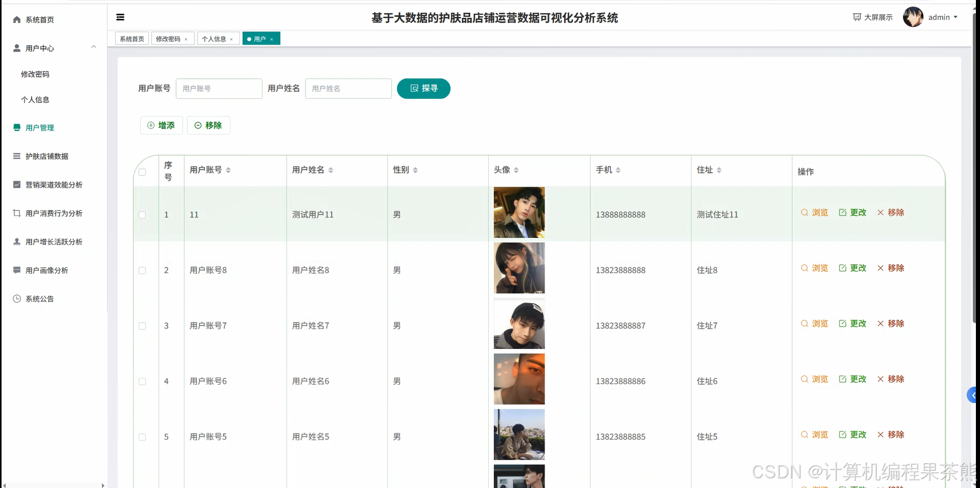Image resolution: width=980 pixels, height=488 pixels.
Task: Click the 移除 batch remove button
Action: pyautogui.click(x=208, y=125)
